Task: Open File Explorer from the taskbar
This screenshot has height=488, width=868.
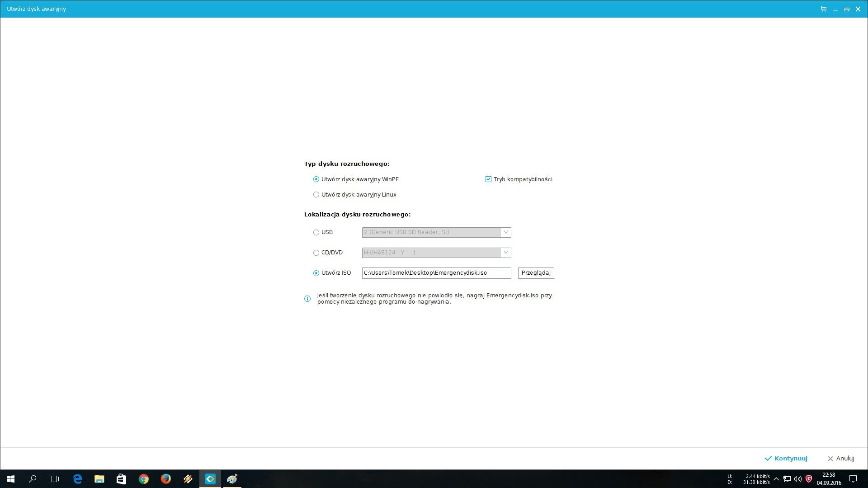Action: (x=99, y=479)
